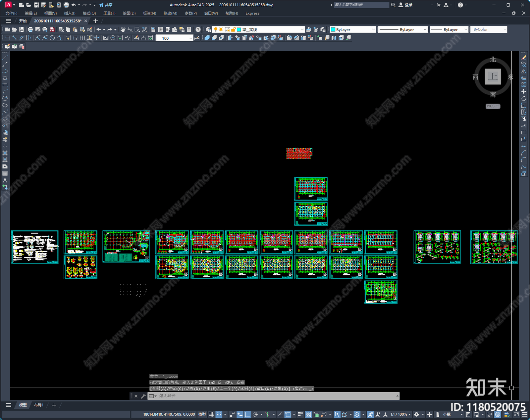Toggle the layer lock padlock icon
The height and width of the screenshot is (420, 530).
click(x=233, y=29)
